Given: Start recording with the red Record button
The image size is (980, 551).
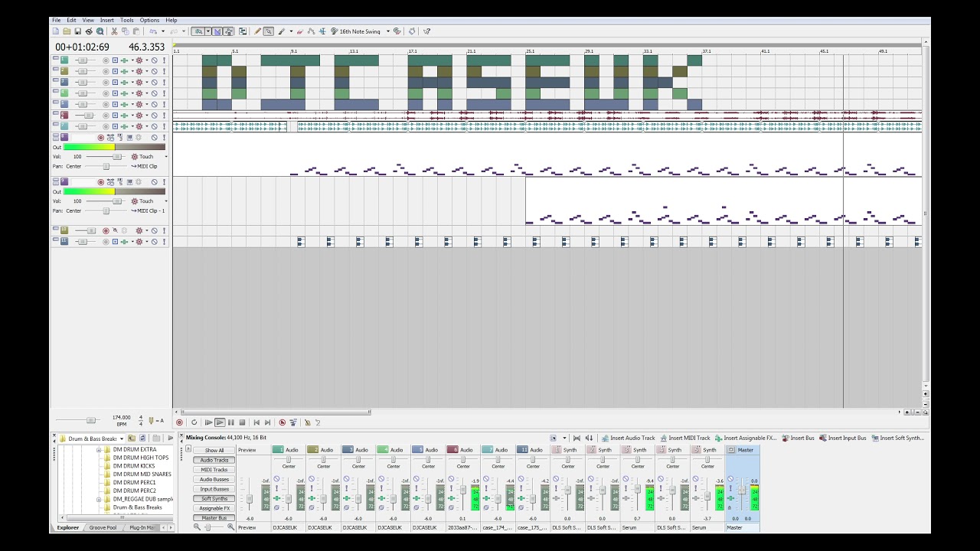Looking at the screenshot, I should point(179,422).
